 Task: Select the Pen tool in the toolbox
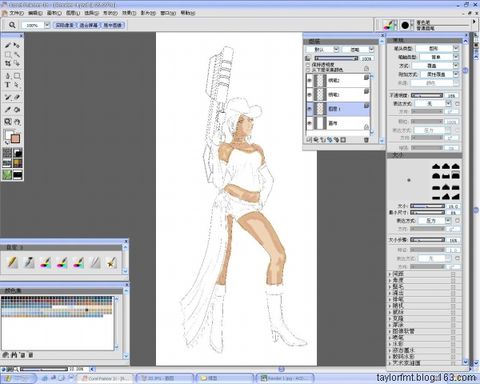[8, 76]
